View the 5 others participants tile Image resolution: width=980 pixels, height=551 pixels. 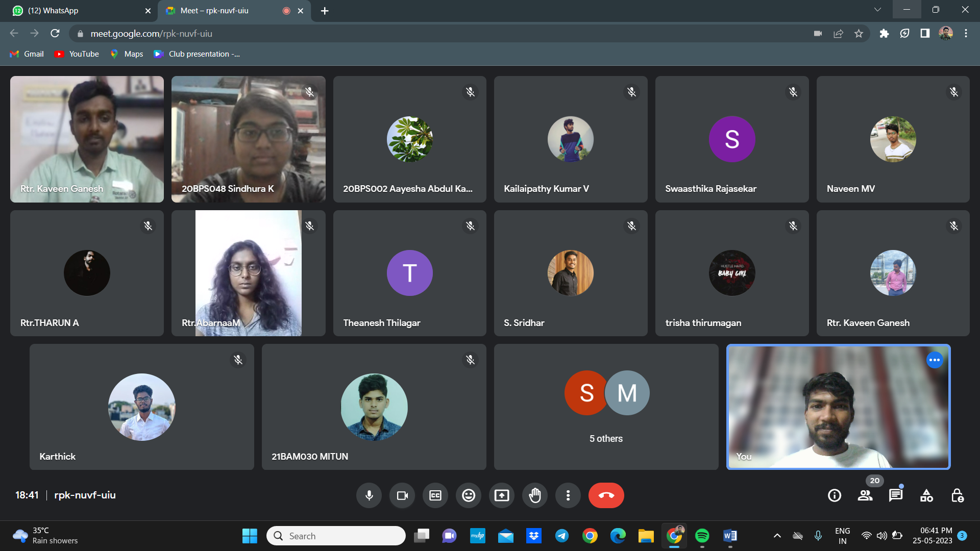[x=606, y=407]
